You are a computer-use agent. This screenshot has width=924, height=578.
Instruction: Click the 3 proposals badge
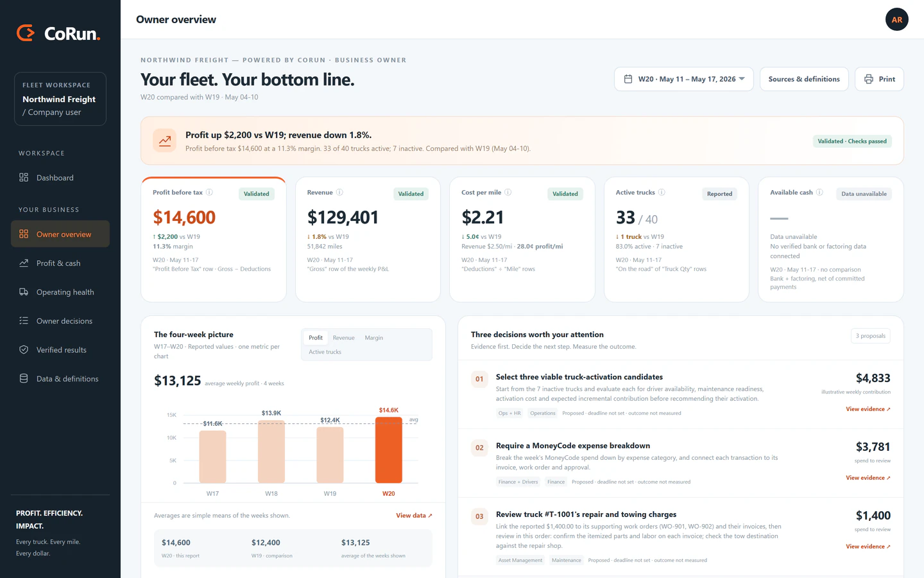pos(870,336)
